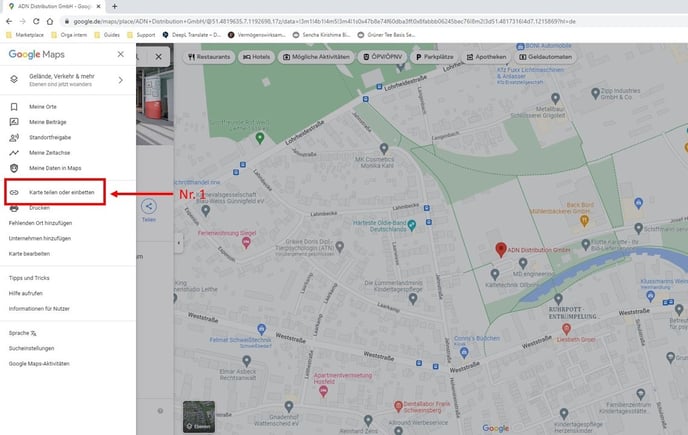The height and width of the screenshot is (435, 688).
Task: Filter map by Restaurants chip
Action: click(x=209, y=57)
